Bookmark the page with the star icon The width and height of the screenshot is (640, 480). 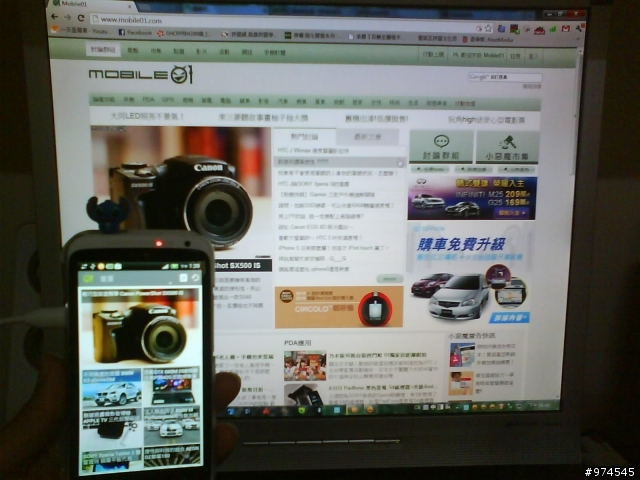[x=489, y=28]
